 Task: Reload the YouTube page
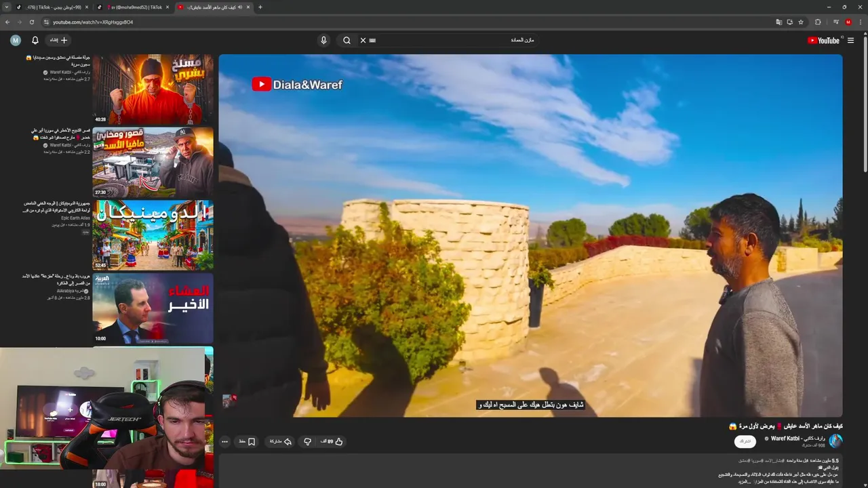[x=31, y=22]
